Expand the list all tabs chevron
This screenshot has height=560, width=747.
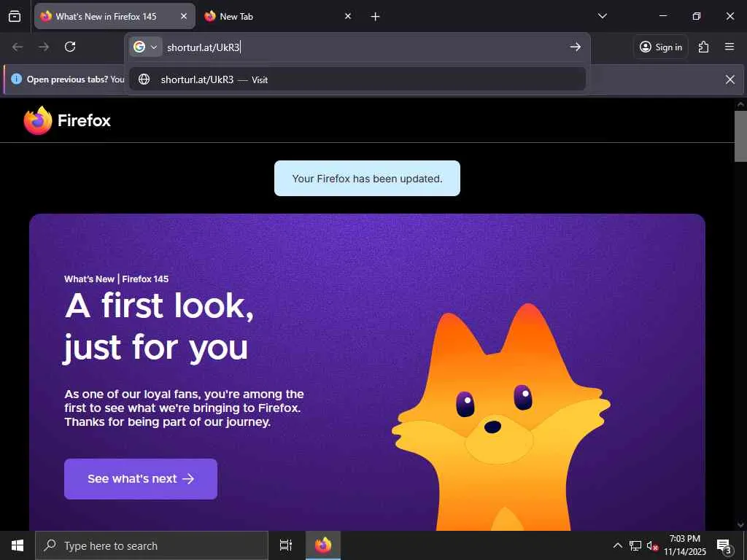point(602,16)
